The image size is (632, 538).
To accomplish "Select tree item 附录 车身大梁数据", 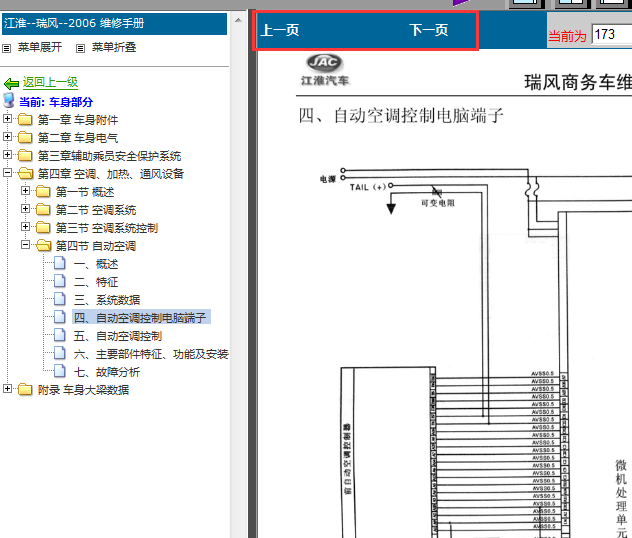I will point(83,390).
